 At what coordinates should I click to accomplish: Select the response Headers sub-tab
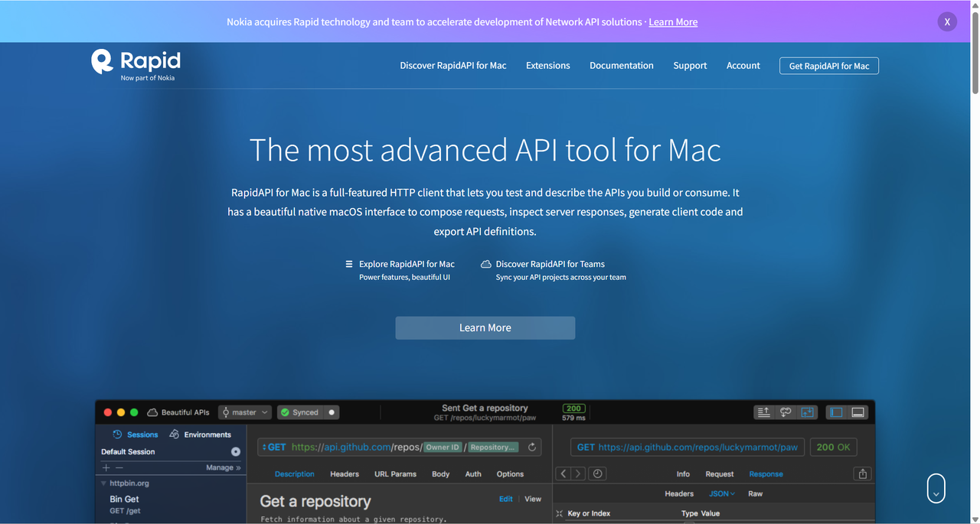(679, 494)
